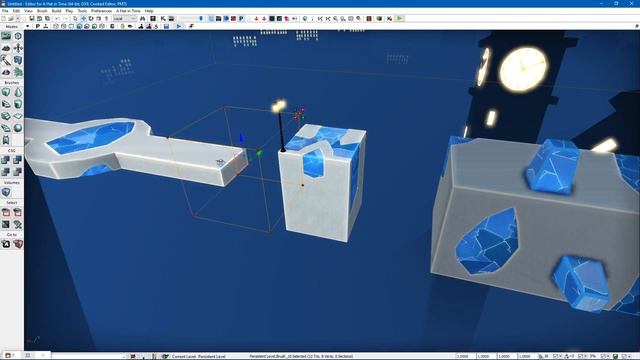The height and width of the screenshot is (360, 640).
Task: Open the Tools menu
Action: (82, 11)
